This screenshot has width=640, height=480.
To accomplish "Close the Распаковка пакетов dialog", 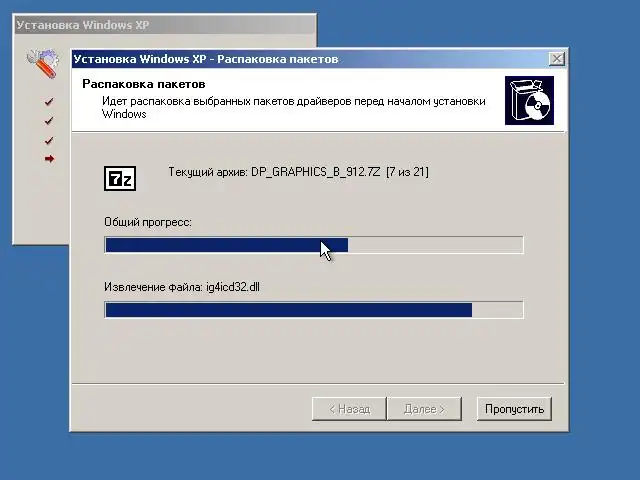I will coord(557,59).
